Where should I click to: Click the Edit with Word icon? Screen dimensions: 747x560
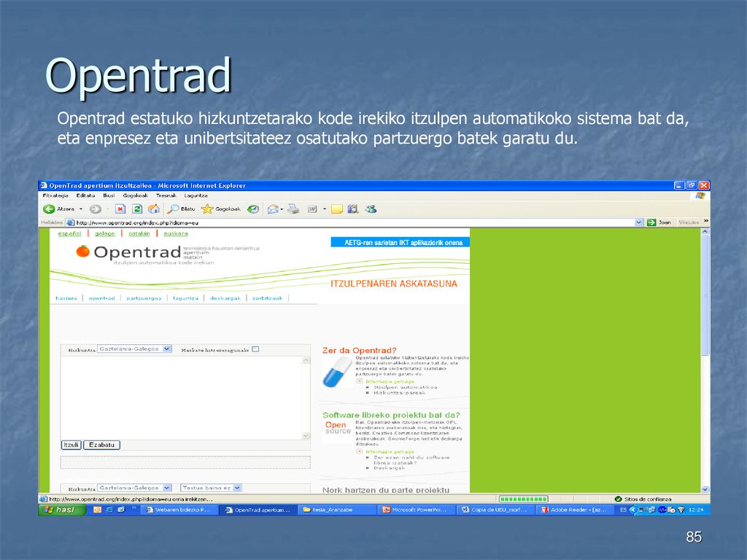(x=312, y=209)
